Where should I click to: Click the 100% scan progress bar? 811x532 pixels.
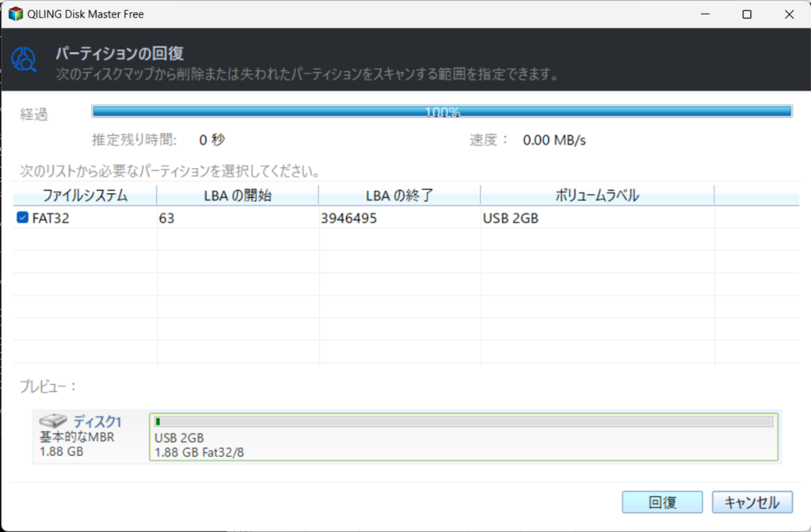[442, 111]
